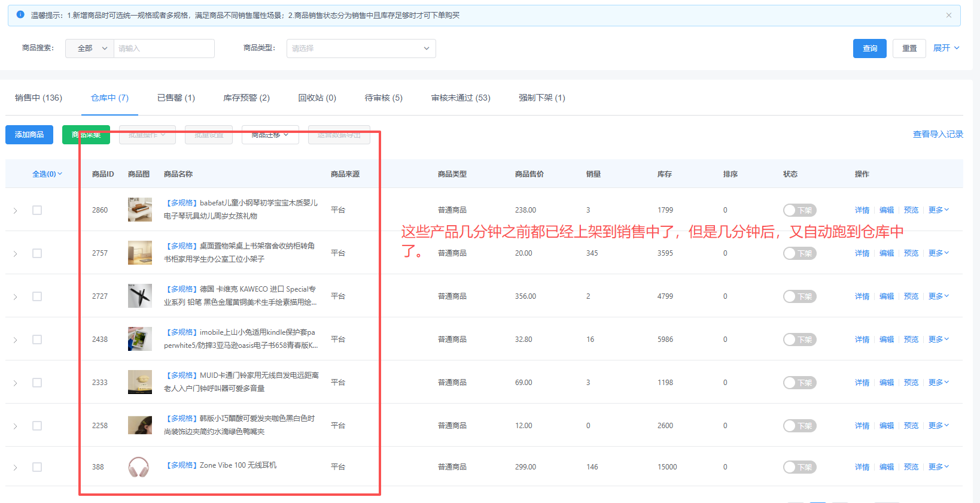Open the 全部 search scope dropdown
Image resolution: width=980 pixels, height=503 pixels.
click(x=89, y=49)
